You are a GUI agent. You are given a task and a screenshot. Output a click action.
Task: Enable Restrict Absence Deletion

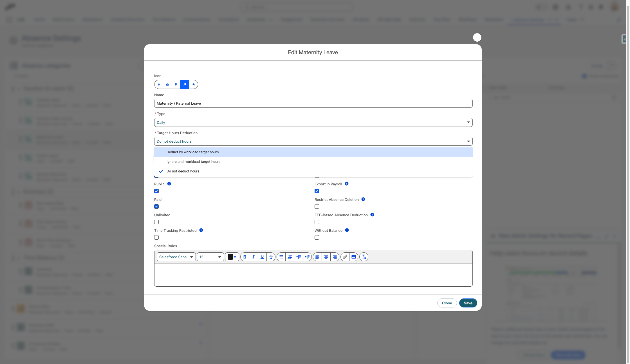(x=317, y=206)
